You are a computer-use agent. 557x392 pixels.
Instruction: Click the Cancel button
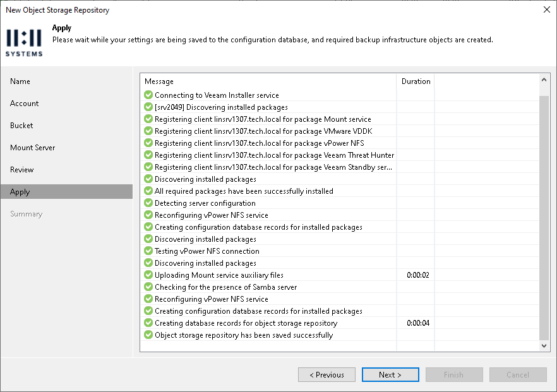pyautogui.click(x=518, y=374)
